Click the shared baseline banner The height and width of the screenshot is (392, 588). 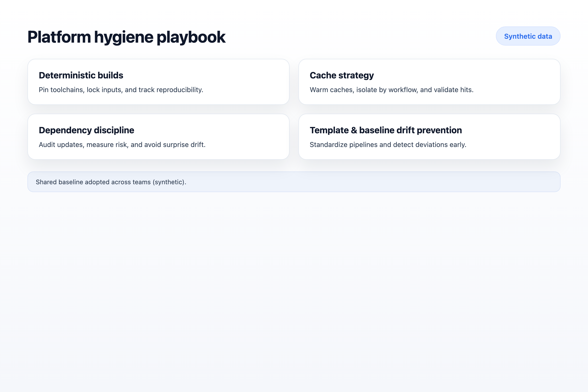tap(294, 182)
